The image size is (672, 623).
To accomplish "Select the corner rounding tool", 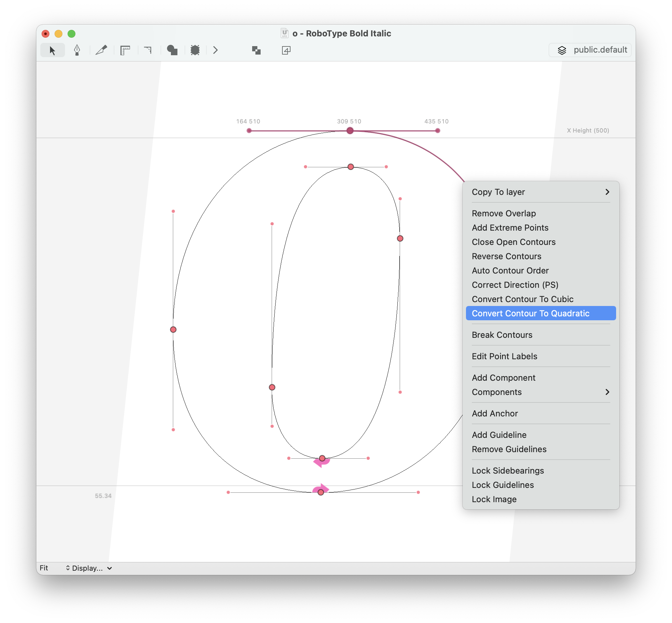I will [x=148, y=50].
